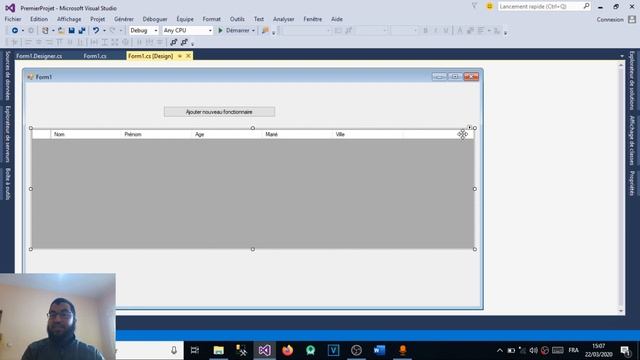
Task: Click the search-in-files toolbar icon
Action: 265,31
